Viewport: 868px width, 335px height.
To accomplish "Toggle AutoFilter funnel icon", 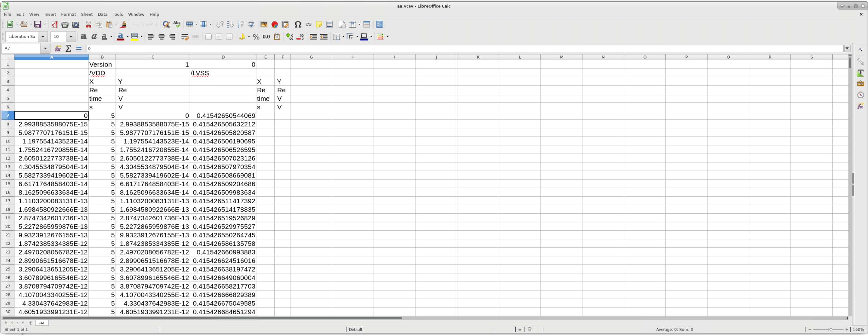I will coord(251,24).
